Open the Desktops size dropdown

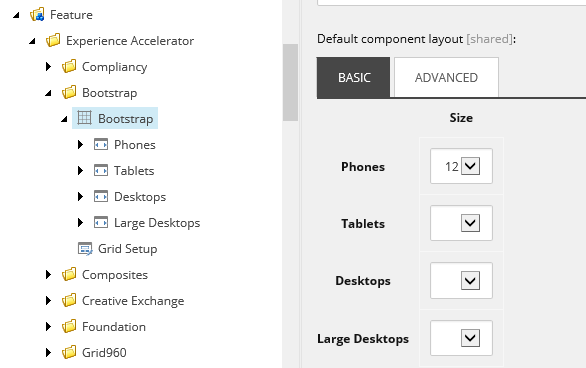[x=461, y=281]
